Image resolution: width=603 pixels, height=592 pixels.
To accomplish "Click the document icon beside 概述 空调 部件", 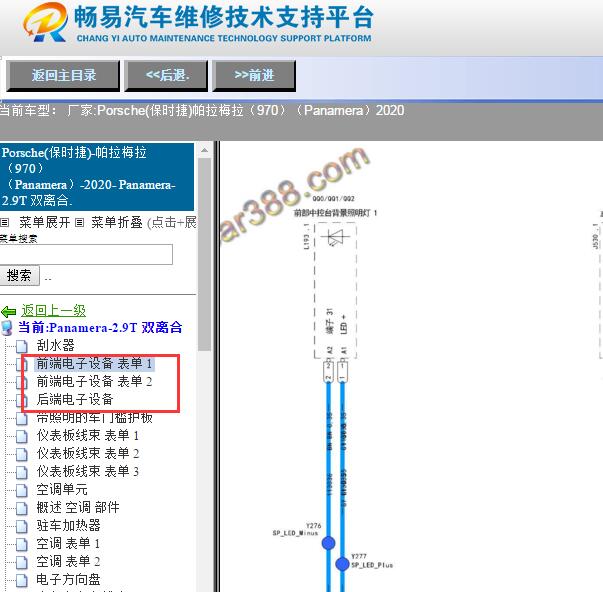I will pos(22,508).
